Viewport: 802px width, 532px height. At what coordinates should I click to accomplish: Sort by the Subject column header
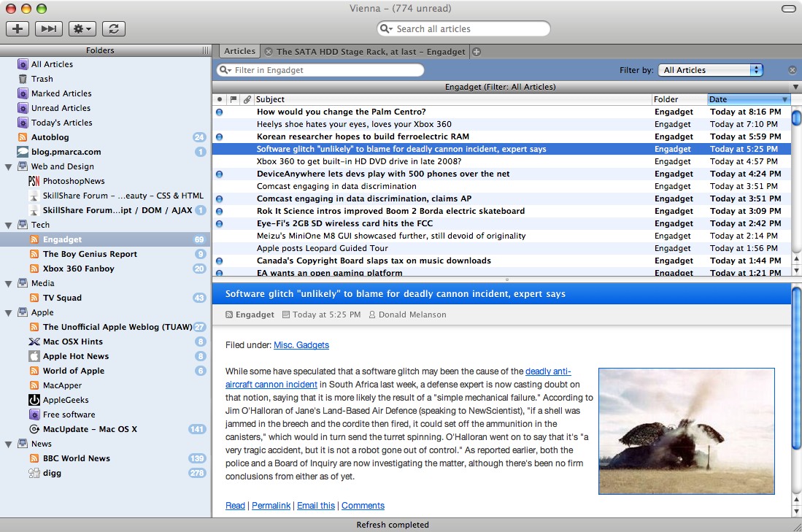tap(452, 99)
